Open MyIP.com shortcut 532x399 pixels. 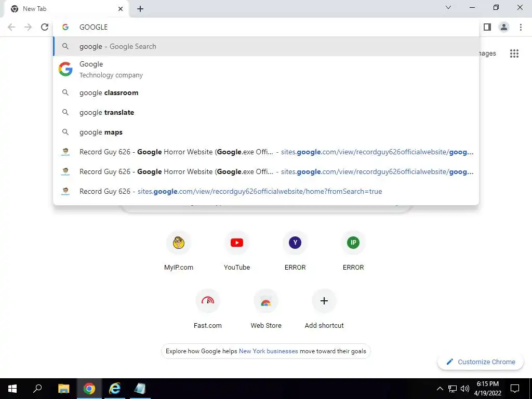[x=179, y=251]
